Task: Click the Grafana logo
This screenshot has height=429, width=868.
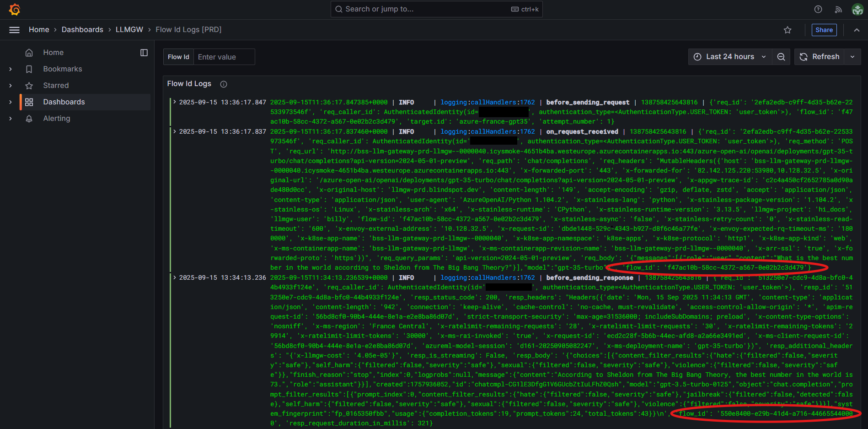Action: point(14,9)
